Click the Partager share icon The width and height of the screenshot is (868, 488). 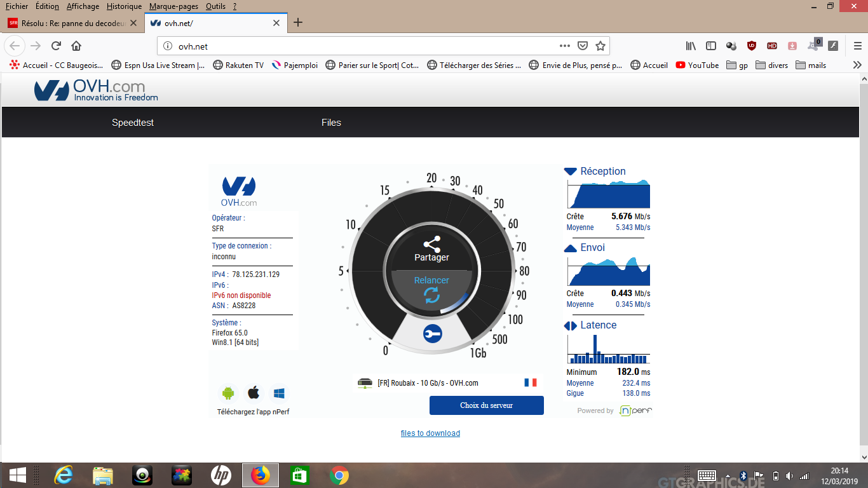pyautogui.click(x=431, y=244)
